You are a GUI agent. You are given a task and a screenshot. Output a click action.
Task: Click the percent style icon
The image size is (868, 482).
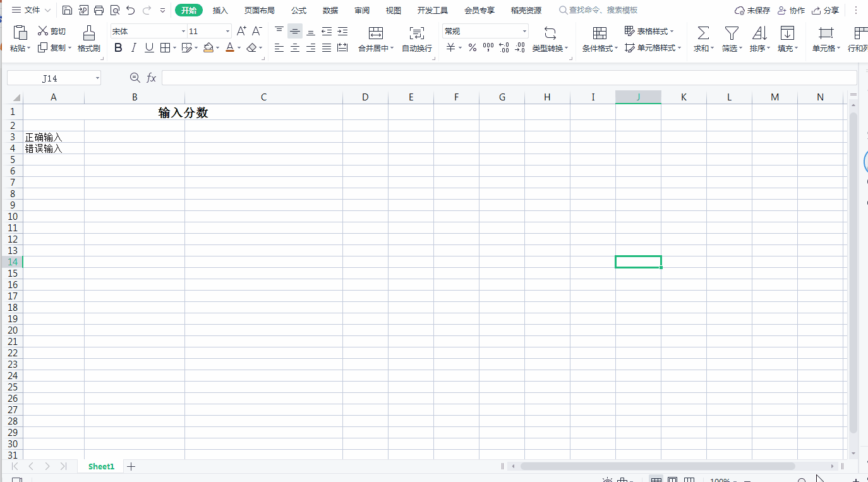[x=472, y=48]
